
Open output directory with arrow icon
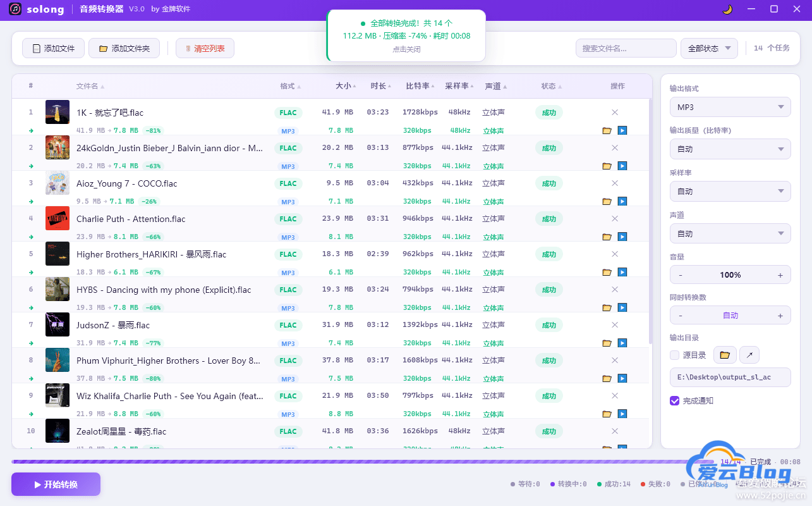point(749,355)
